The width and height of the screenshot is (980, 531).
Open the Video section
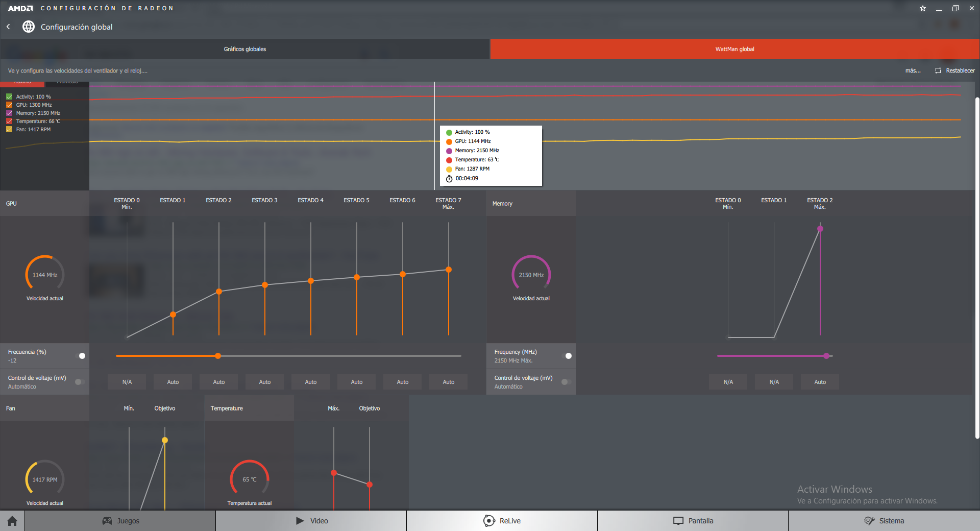(x=311, y=521)
